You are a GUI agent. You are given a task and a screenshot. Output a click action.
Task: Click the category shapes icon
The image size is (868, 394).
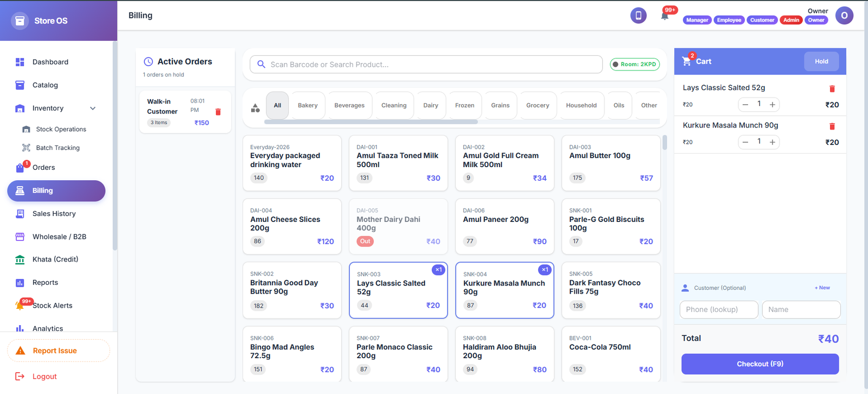tap(255, 108)
